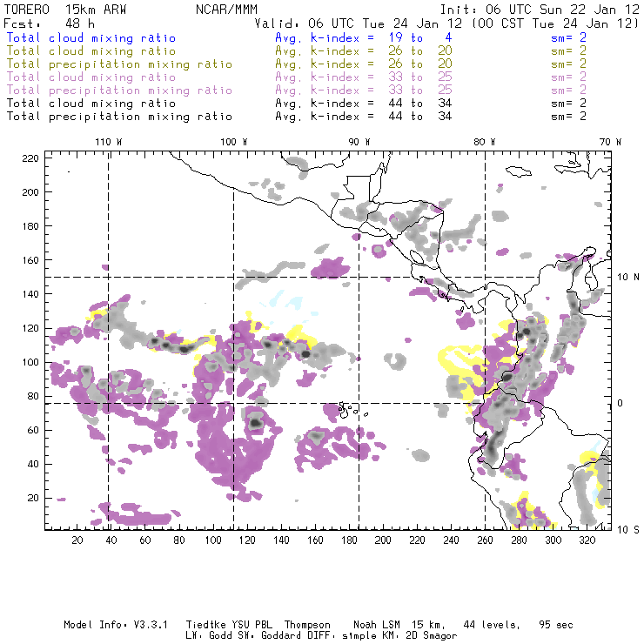Click "Model Info: V3.3.1" footer text
Image resolution: width=644 pixels, height=644 pixels.
point(116,625)
